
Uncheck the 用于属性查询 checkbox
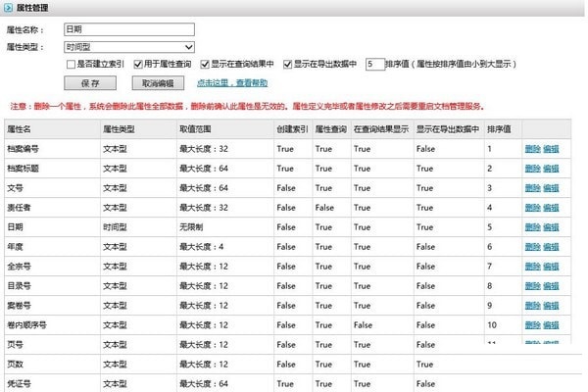(x=138, y=65)
